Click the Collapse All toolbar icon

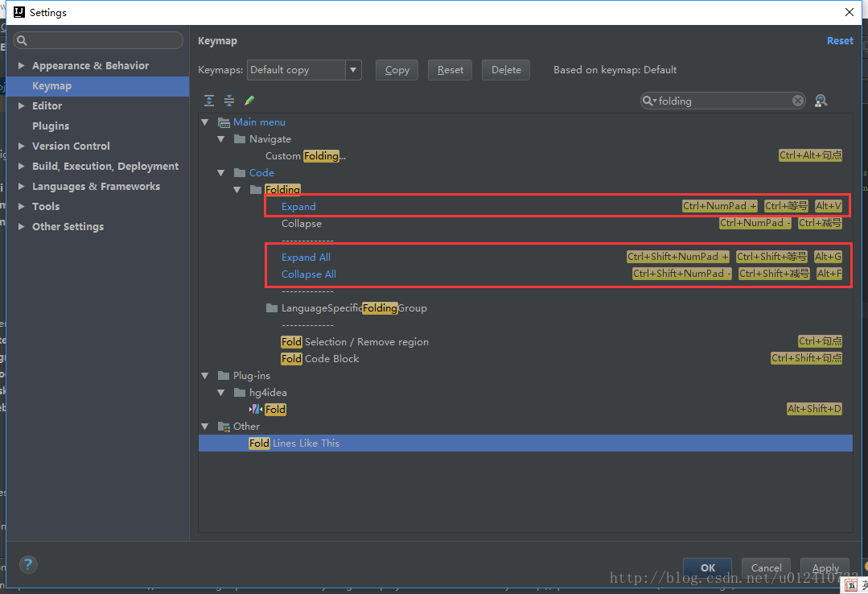[229, 101]
